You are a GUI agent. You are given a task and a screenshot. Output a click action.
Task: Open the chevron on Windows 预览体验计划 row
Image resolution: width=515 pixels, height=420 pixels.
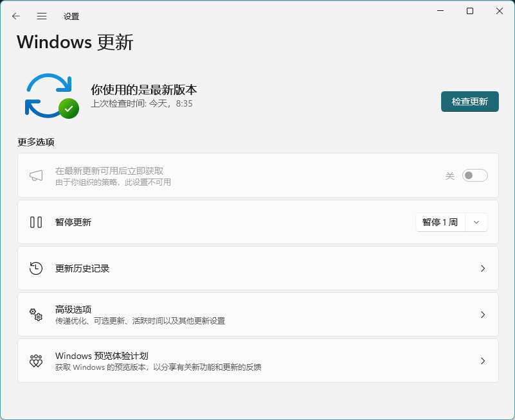tap(483, 361)
